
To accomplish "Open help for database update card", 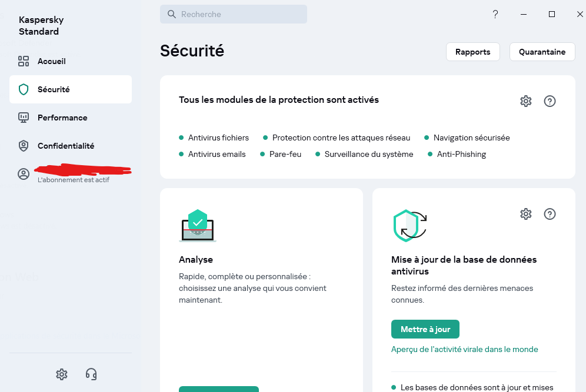I will (550, 214).
